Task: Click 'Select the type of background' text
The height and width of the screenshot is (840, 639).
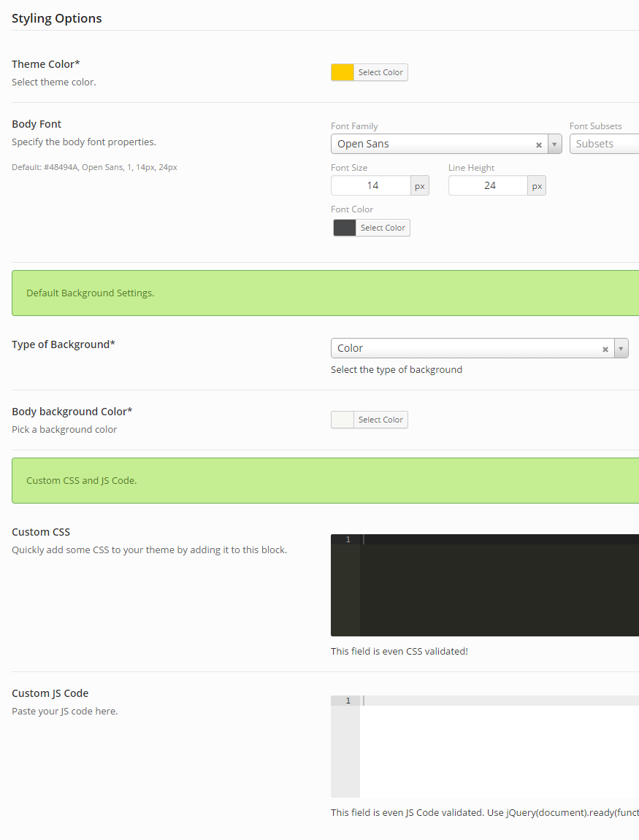Action: (x=396, y=369)
